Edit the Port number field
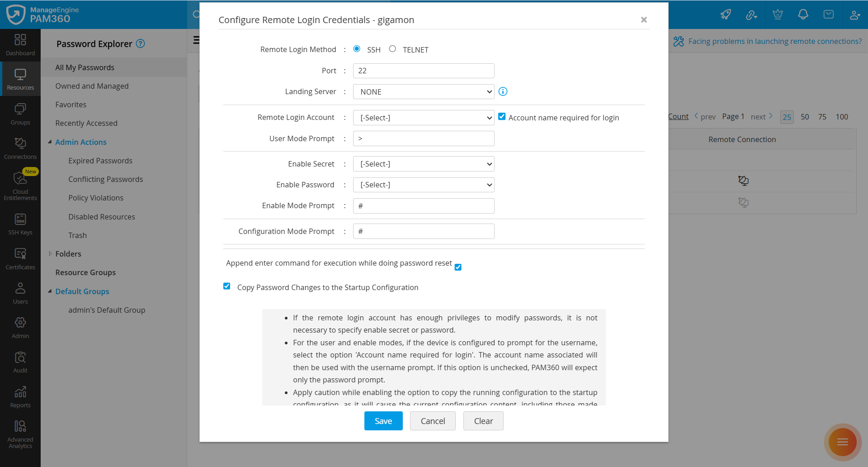 [423, 71]
